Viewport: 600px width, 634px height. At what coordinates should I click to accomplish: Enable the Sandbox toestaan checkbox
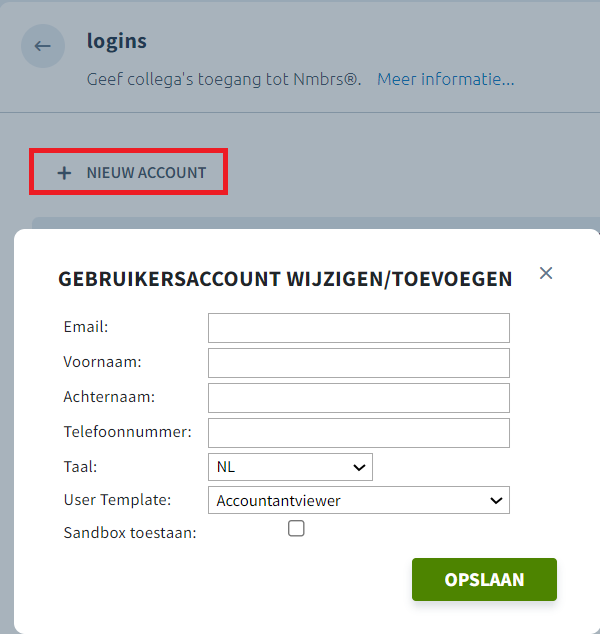tap(296, 528)
